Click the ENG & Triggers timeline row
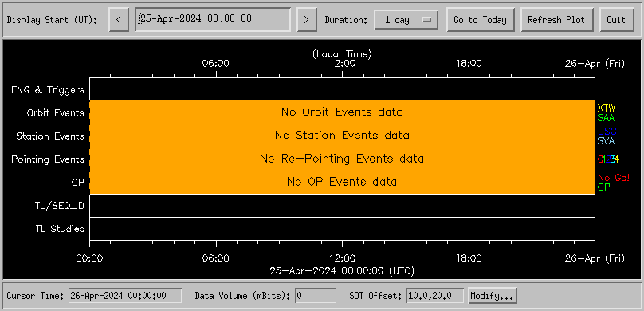 tap(342, 89)
